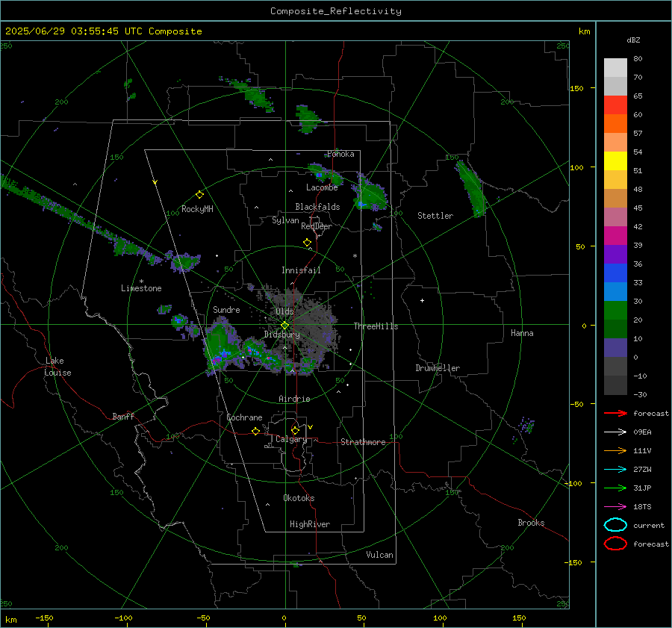Viewport: 672px width, 628px height.
Task: Click the yellow radar-center diamond near Didsbury
Action: coord(284,326)
